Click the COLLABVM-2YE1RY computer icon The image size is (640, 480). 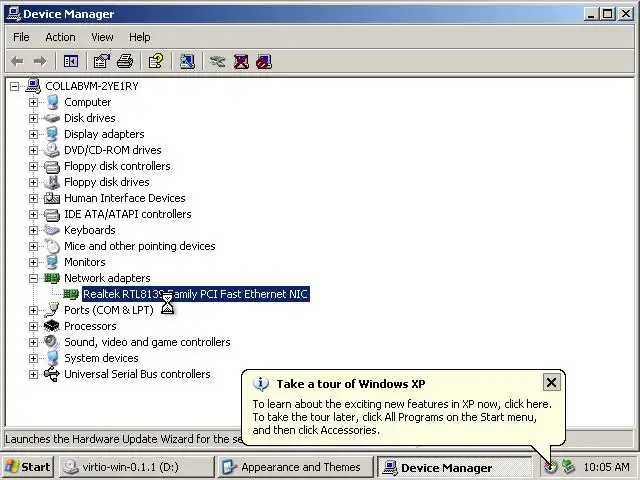coord(33,86)
